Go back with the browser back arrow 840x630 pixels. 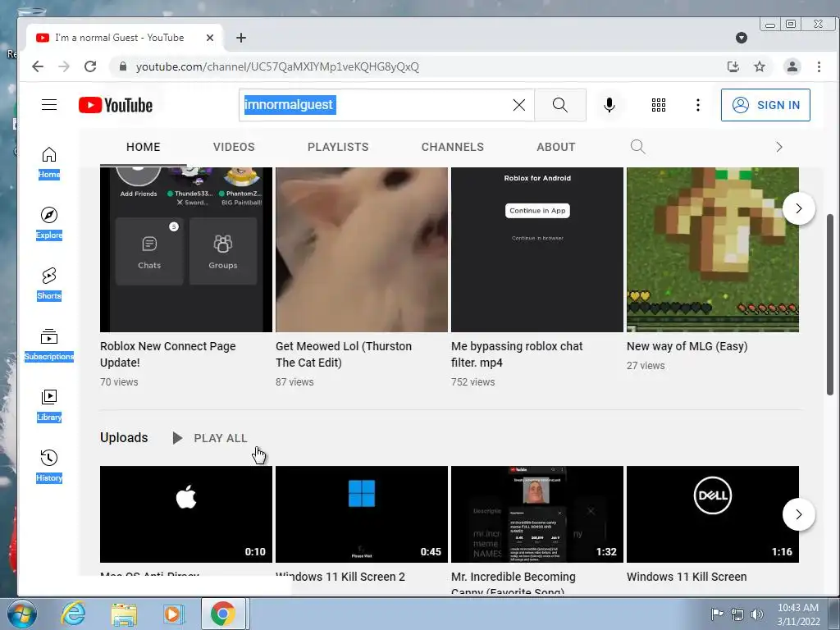[x=38, y=66]
